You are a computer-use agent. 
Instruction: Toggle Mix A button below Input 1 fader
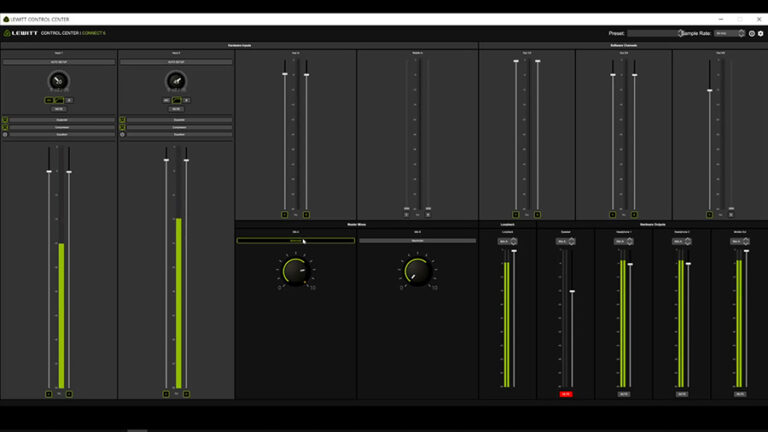click(x=48, y=394)
